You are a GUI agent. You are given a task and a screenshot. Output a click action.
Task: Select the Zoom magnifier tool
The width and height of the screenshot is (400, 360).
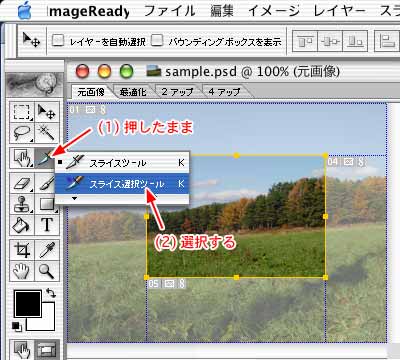[x=47, y=271]
